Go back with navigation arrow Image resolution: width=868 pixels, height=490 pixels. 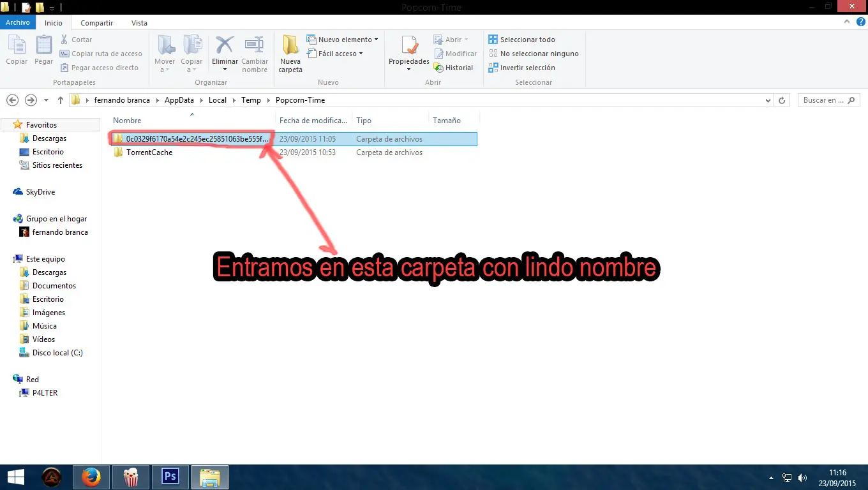(x=12, y=100)
